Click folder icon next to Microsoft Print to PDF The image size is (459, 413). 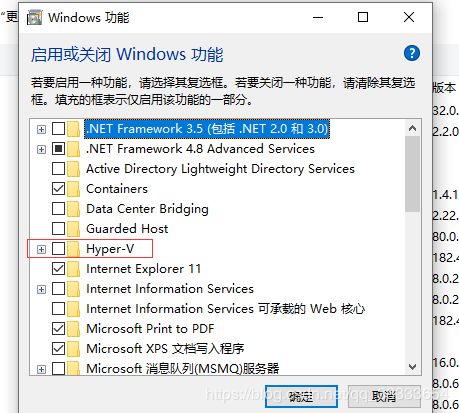pos(73,329)
